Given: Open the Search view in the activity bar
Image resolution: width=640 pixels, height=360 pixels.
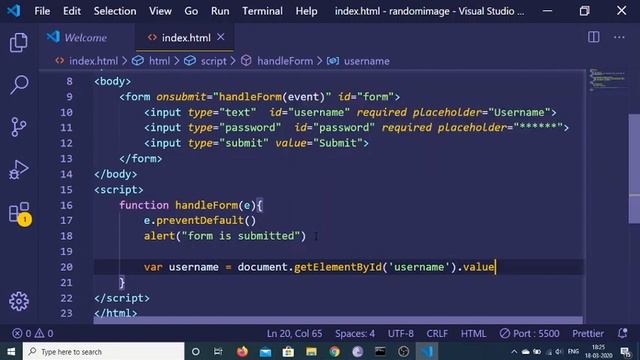Looking at the screenshot, I should click(x=19, y=84).
